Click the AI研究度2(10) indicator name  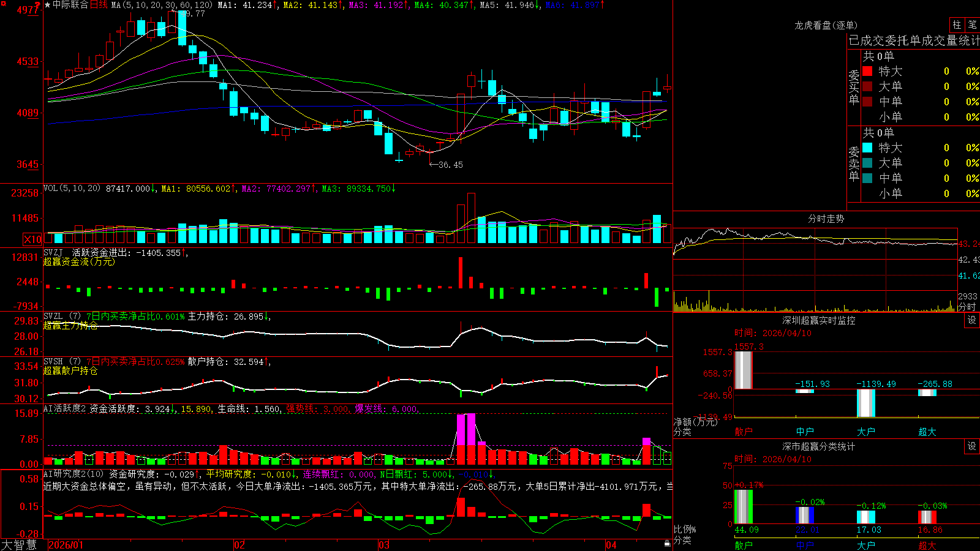pyautogui.click(x=73, y=474)
